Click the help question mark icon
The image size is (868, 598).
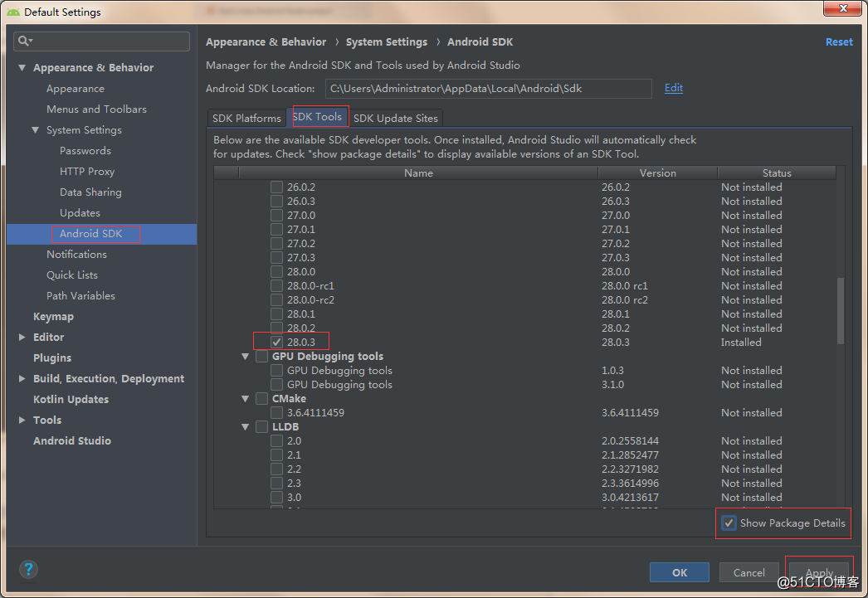(28, 569)
